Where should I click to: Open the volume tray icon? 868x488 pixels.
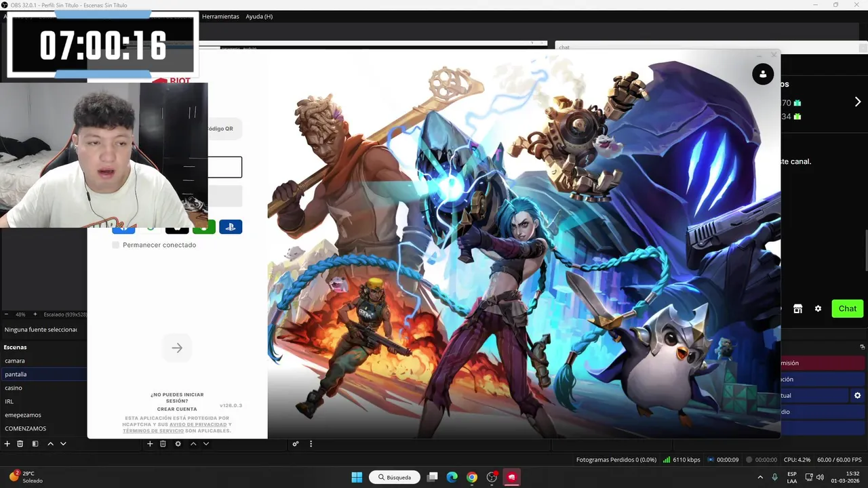820,477
